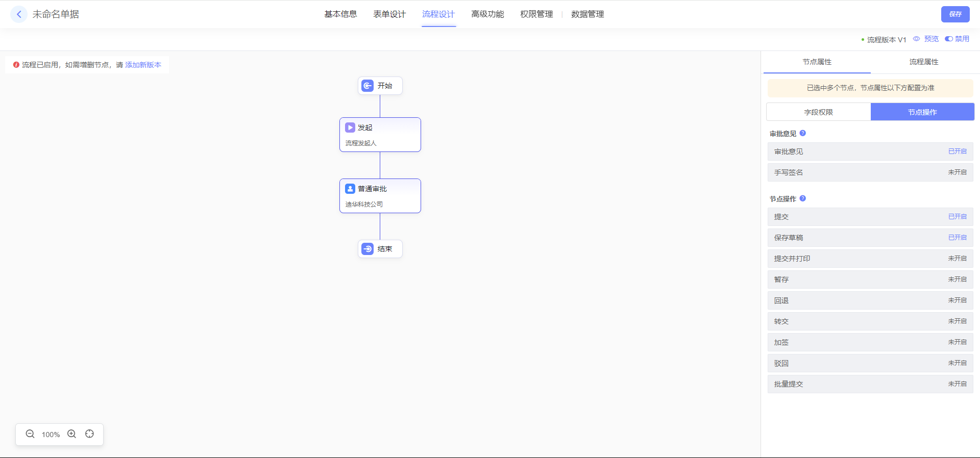Toggle 手写签名 option status
The width and height of the screenshot is (980, 458).
click(x=957, y=172)
